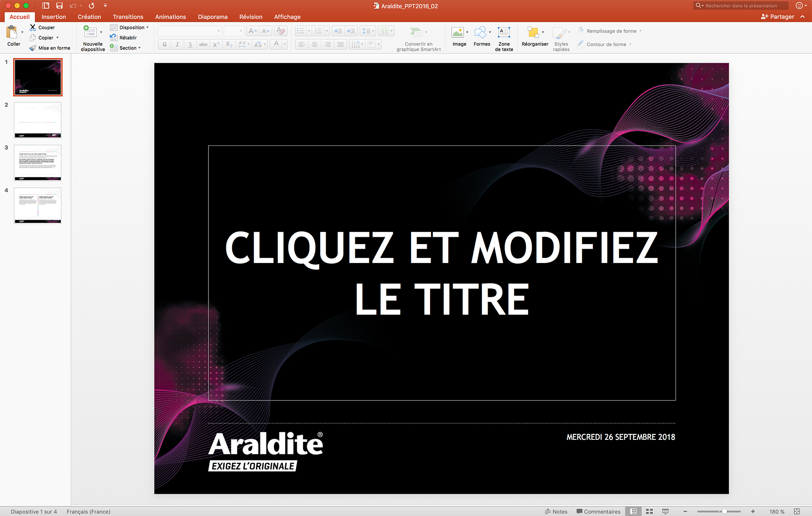Image resolution: width=812 pixels, height=516 pixels.
Task: Start slideshow from status bar icon
Action: coord(665,511)
